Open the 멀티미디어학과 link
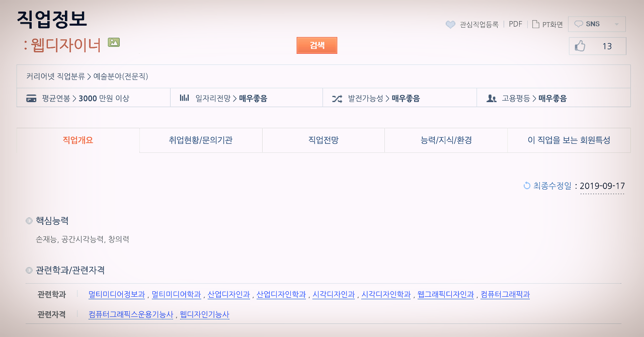 tap(177, 294)
